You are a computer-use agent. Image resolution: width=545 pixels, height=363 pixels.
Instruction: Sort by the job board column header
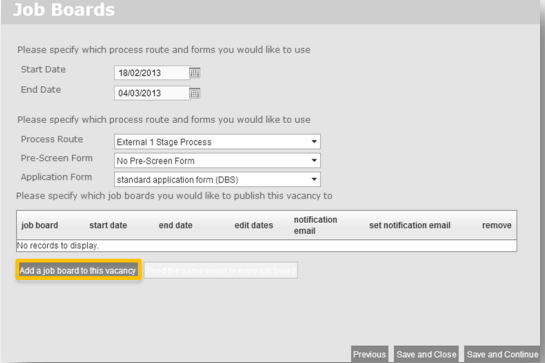tap(40, 225)
